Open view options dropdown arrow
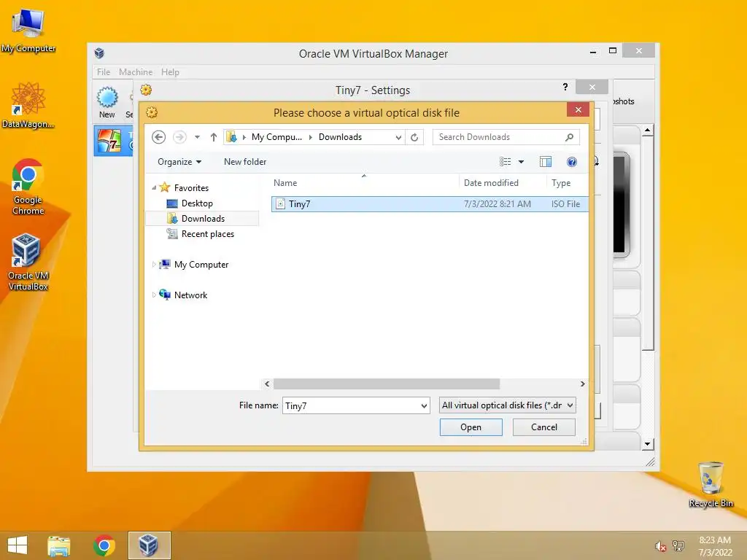The height and width of the screenshot is (560, 747). click(x=521, y=162)
